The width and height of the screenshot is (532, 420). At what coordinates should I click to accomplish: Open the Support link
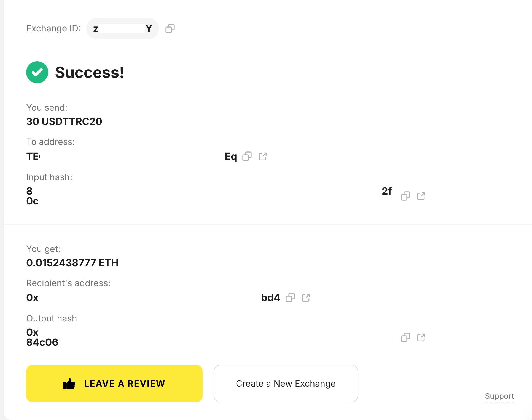(x=499, y=396)
